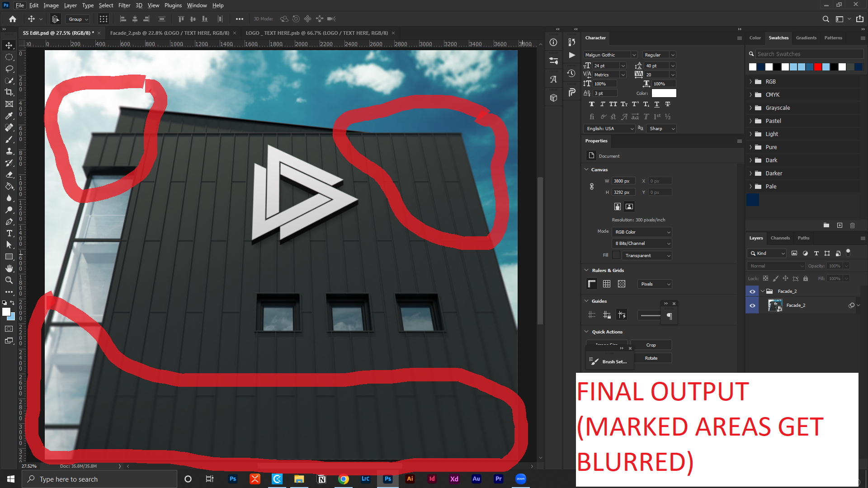Screen dimensions: 868x488
Task: Select the Move tool
Action: point(9,45)
